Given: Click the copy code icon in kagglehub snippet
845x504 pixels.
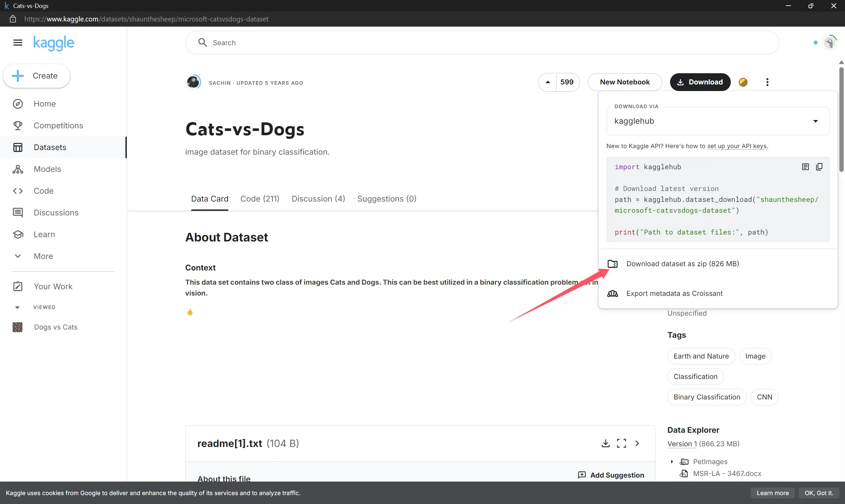Looking at the screenshot, I should pyautogui.click(x=819, y=167).
